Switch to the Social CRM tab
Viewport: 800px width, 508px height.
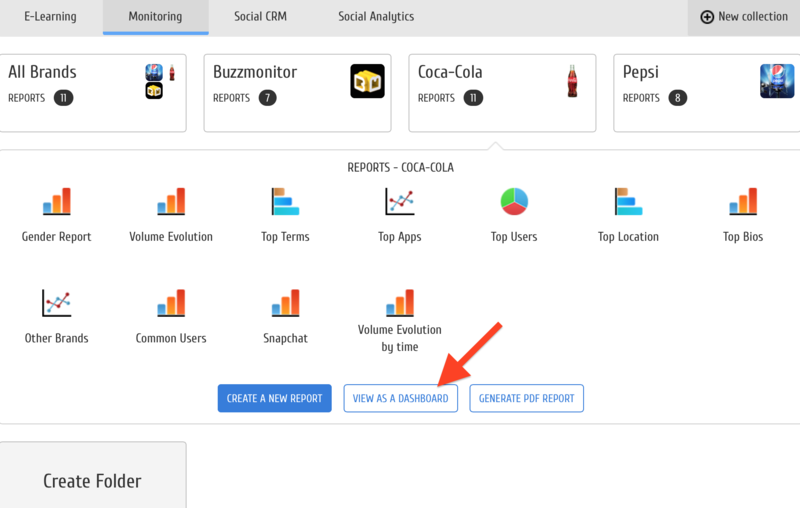260,17
